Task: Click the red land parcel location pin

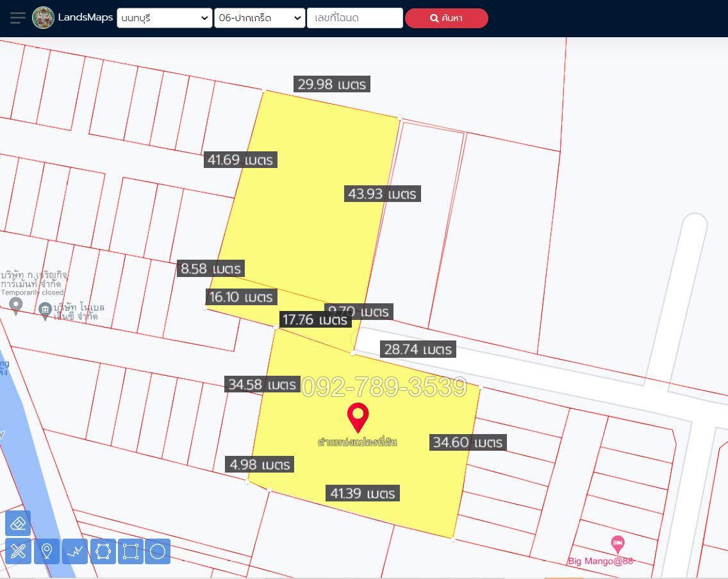Action: (358, 417)
